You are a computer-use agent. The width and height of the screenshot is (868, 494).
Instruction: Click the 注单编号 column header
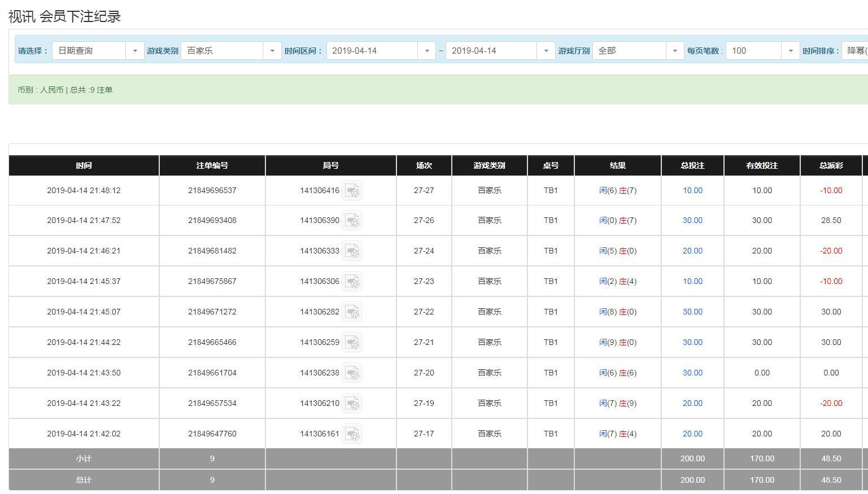[x=212, y=165]
